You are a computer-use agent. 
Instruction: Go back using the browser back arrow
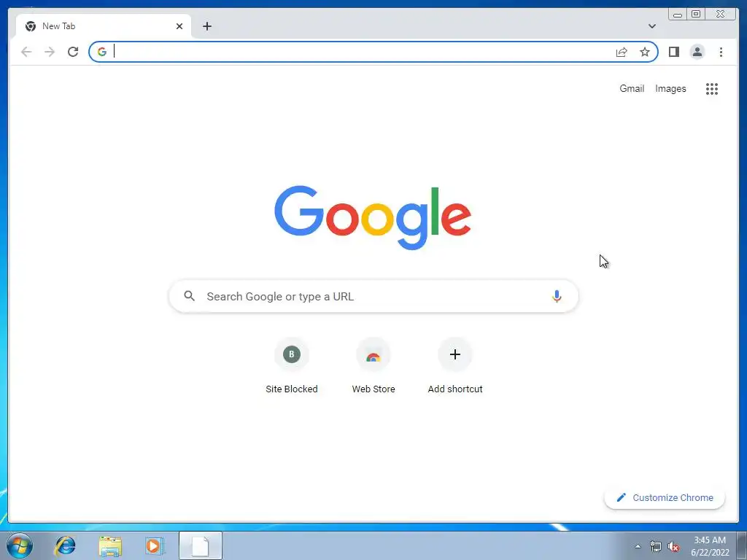click(x=26, y=52)
